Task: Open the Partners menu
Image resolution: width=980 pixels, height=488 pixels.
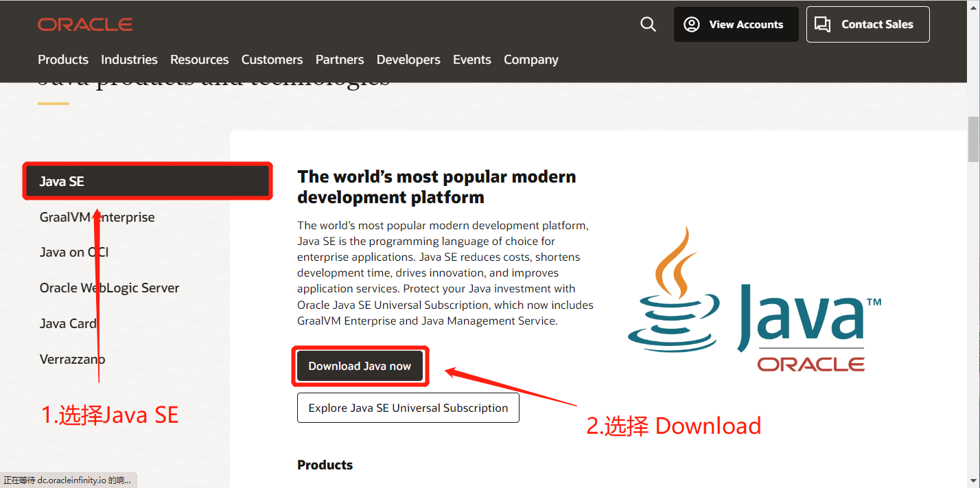Action: pos(340,60)
